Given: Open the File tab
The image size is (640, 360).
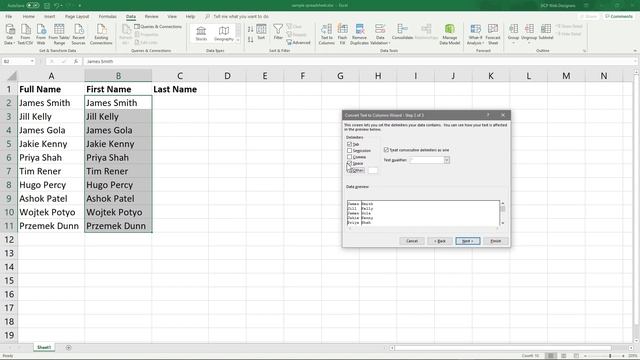Looking at the screenshot, I should (9, 16).
